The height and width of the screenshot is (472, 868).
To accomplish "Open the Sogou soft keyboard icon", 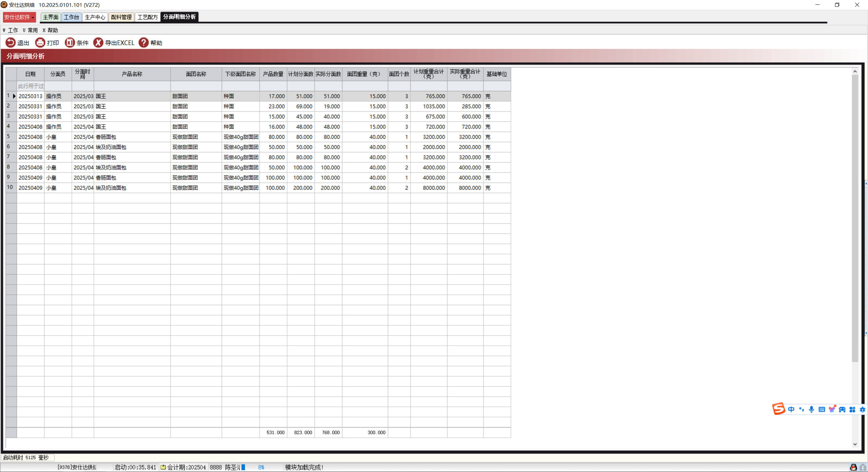I will coord(822,410).
